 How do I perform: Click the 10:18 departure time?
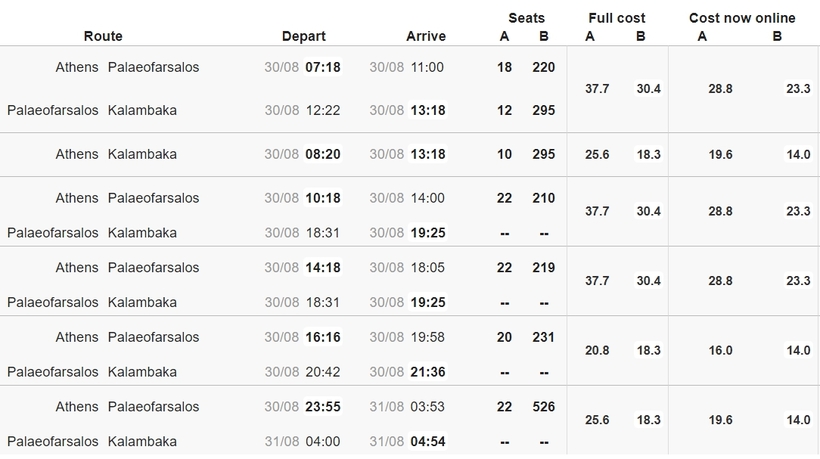(x=323, y=198)
